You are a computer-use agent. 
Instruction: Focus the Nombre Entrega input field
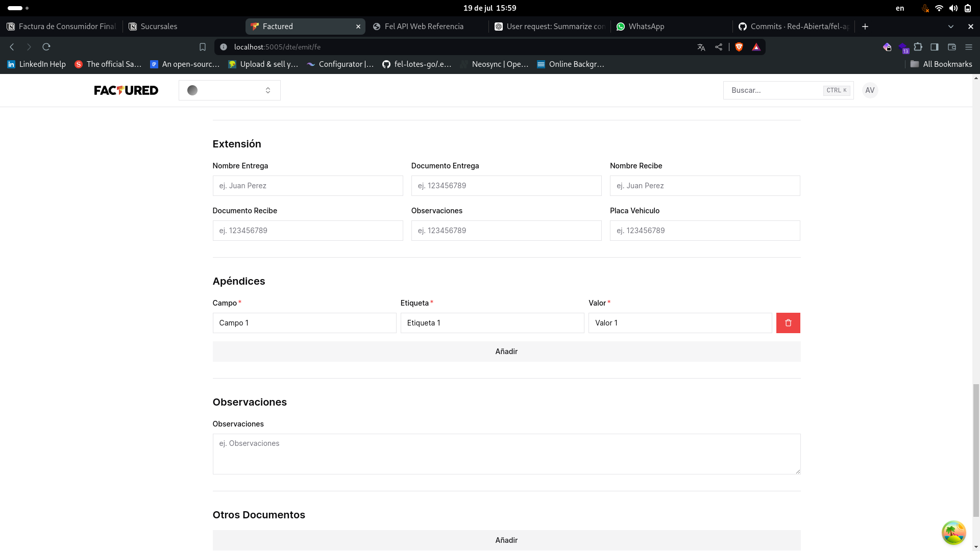(x=307, y=186)
